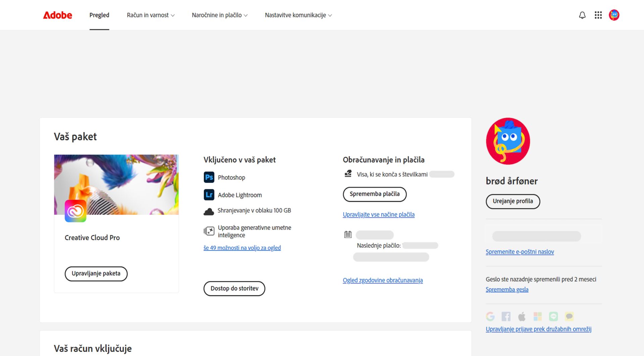This screenshot has width=644, height=356.
Task: Expand the Nastavitve komunikacije dropdown
Action: pos(298,15)
